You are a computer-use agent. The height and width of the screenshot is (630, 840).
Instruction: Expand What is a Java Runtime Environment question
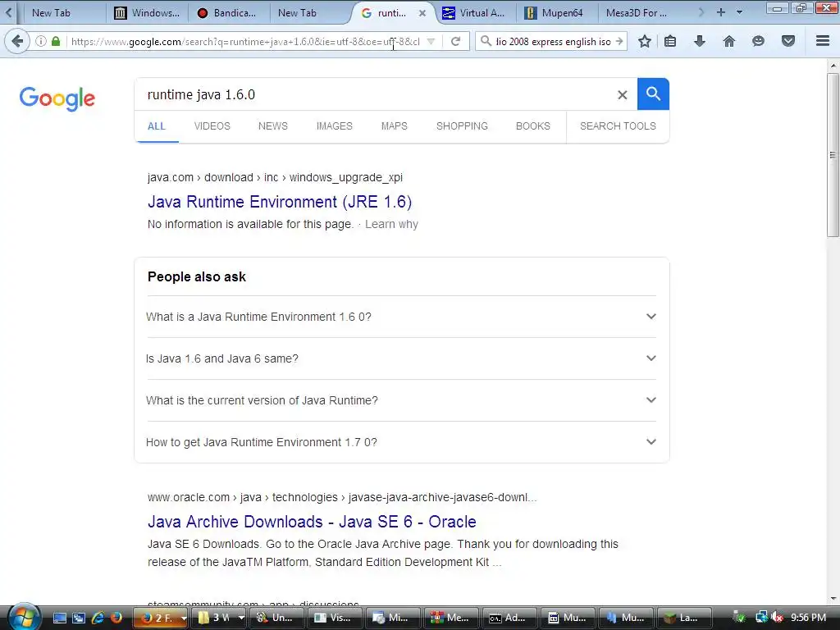[401, 317]
